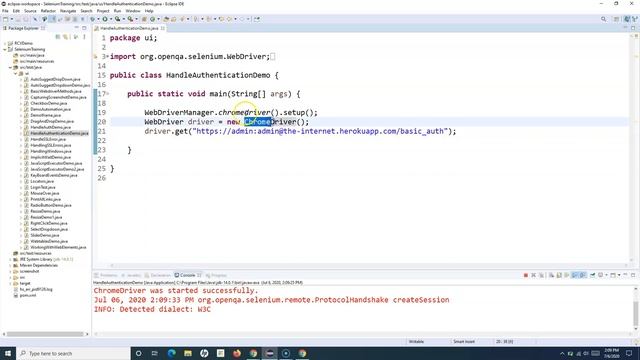Select the target folder
The width and height of the screenshot is (640, 360).
25,283
